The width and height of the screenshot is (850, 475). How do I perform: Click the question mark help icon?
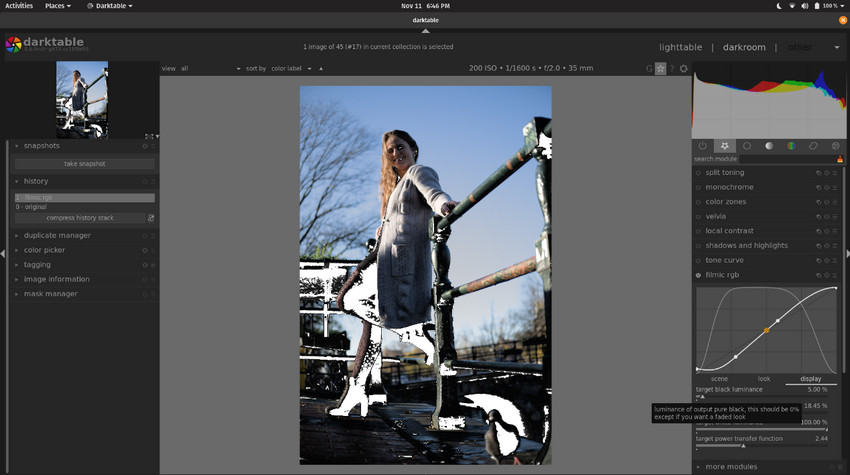672,68
